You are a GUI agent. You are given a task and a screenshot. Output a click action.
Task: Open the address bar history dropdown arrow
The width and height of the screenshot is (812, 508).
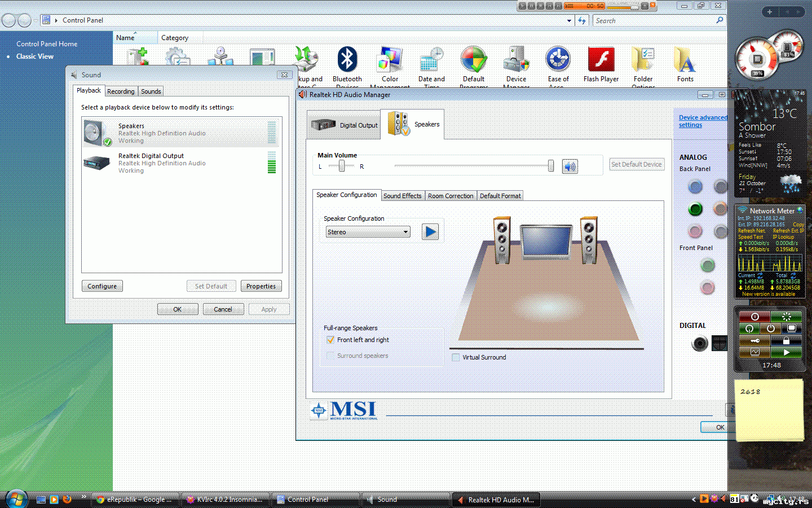569,20
